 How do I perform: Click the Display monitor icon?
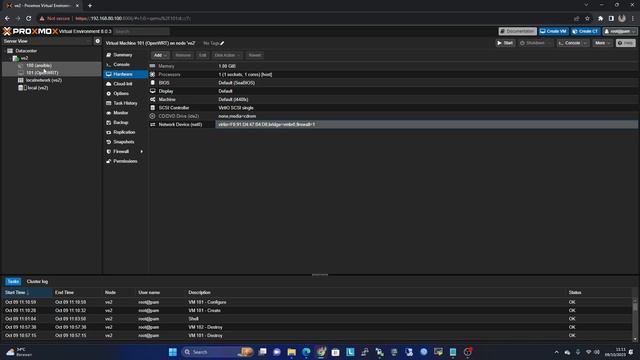(x=153, y=91)
